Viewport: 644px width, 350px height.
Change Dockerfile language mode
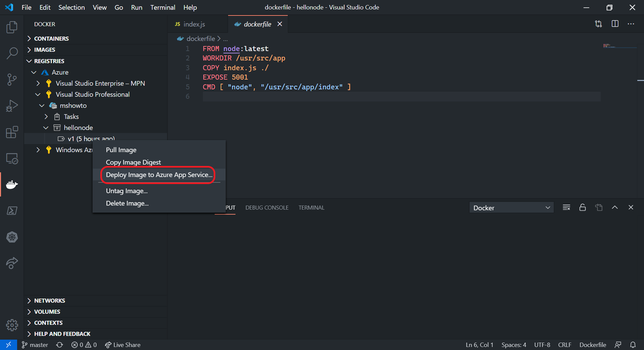pos(592,345)
